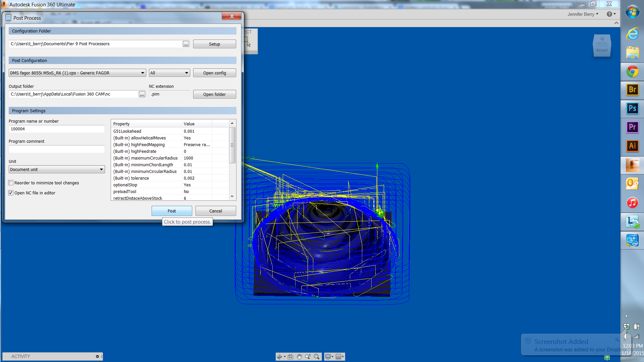Click the Open config button

click(214, 73)
